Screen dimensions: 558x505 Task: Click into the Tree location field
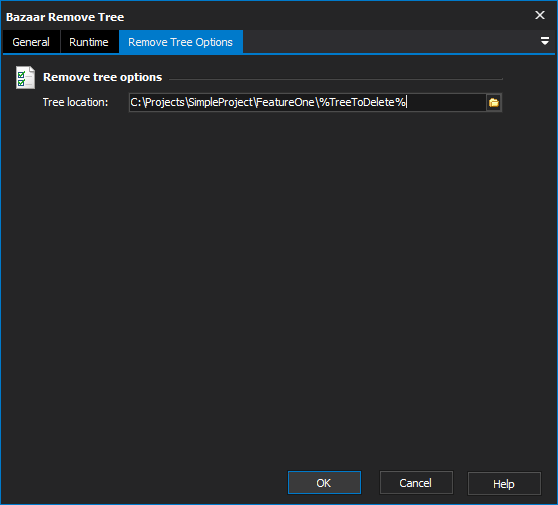click(307, 102)
